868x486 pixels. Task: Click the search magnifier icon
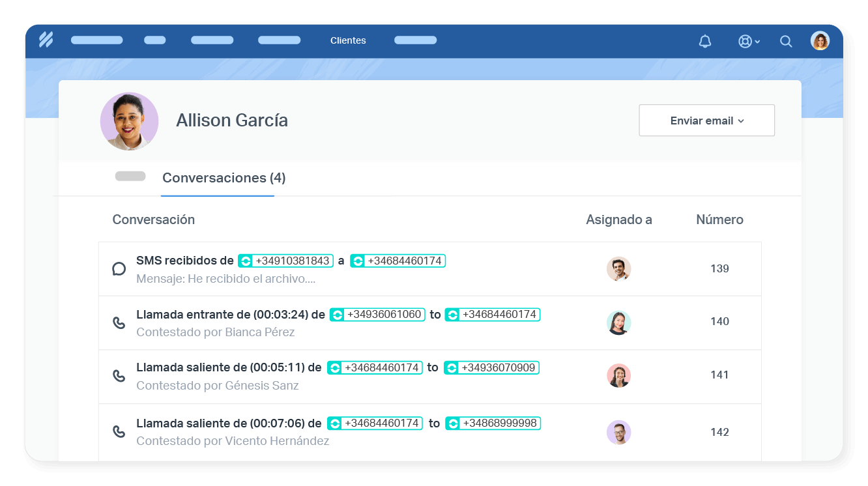pos(786,40)
